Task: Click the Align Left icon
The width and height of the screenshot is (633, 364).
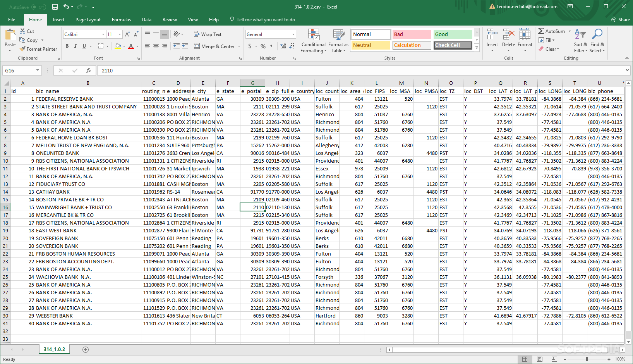Action: (x=148, y=46)
